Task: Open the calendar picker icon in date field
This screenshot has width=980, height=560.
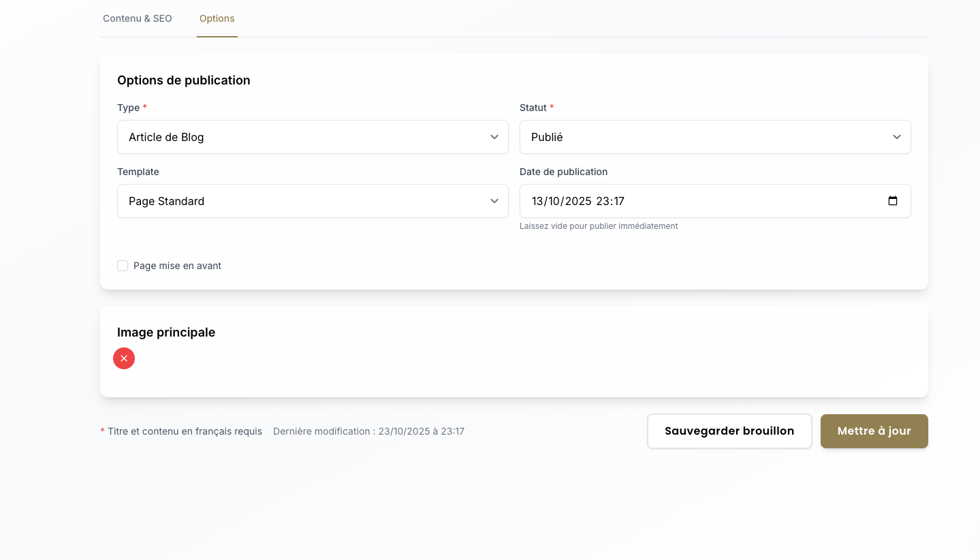Action: (893, 201)
